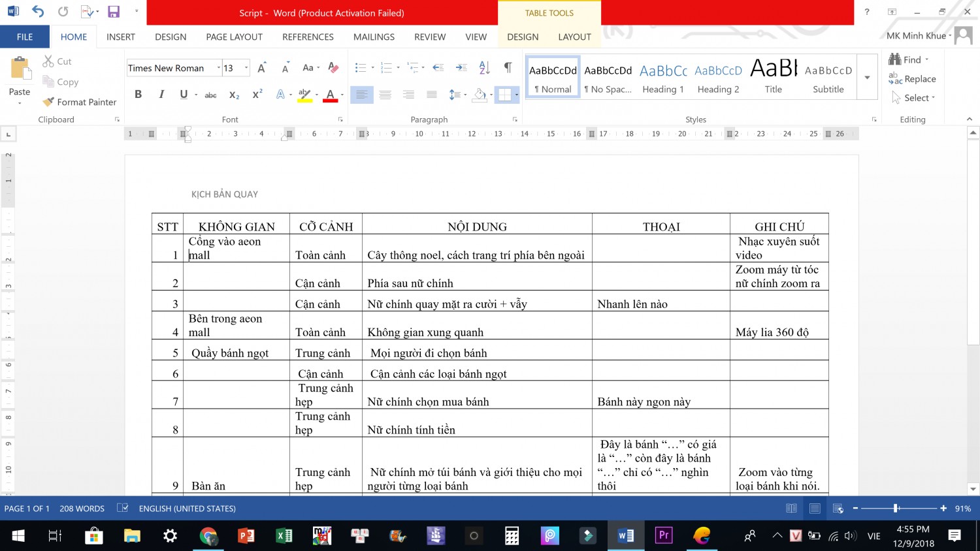
Task: Toggle strikethrough formatting
Action: [210, 95]
